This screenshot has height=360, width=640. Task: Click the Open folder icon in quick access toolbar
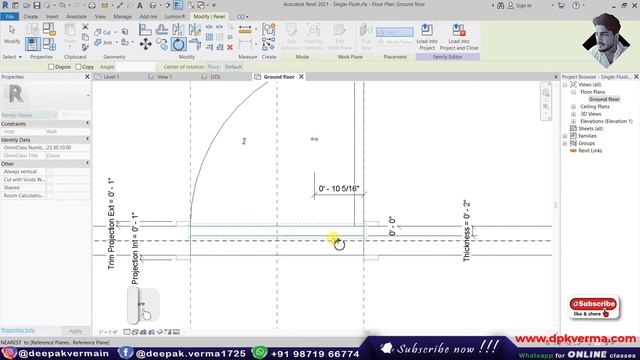click(x=27, y=5)
